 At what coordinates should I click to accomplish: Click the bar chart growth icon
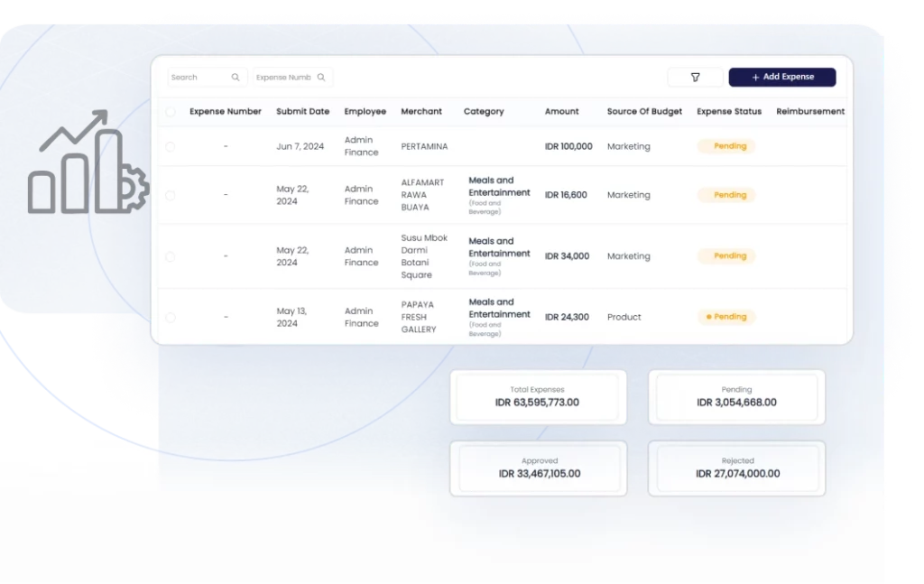click(86, 164)
